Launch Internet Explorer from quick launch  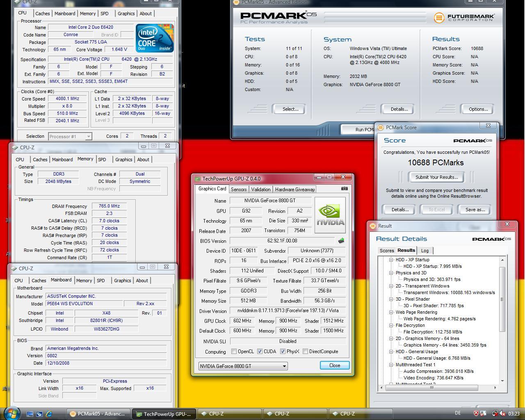(49, 414)
